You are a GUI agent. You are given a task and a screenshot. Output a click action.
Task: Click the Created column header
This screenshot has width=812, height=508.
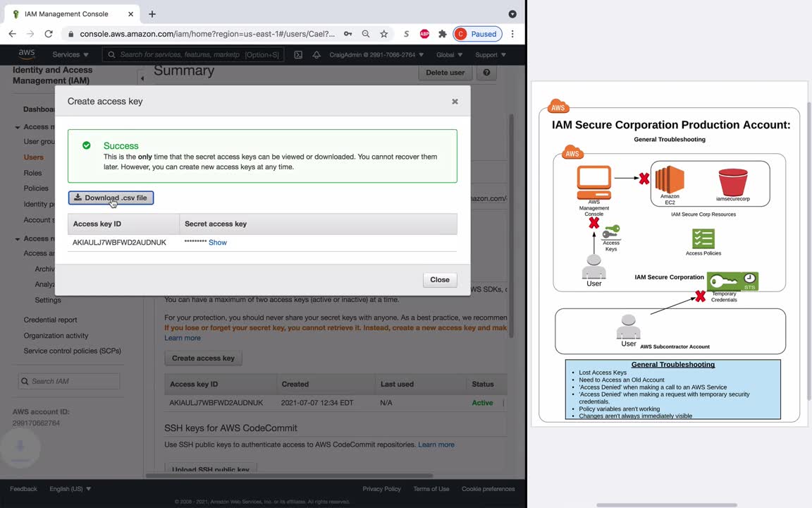tap(295, 384)
